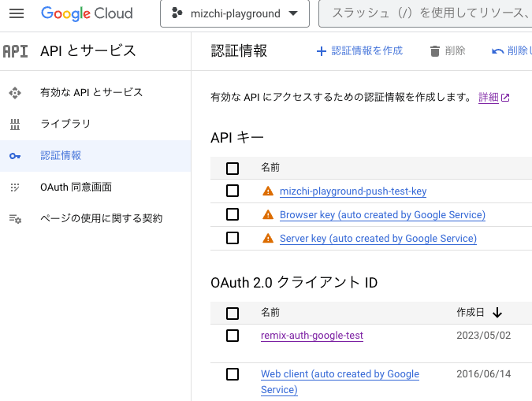The width and height of the screenshot is (532, 401).
Task: Open Web client (auto created) link
Action: (340, 382)
